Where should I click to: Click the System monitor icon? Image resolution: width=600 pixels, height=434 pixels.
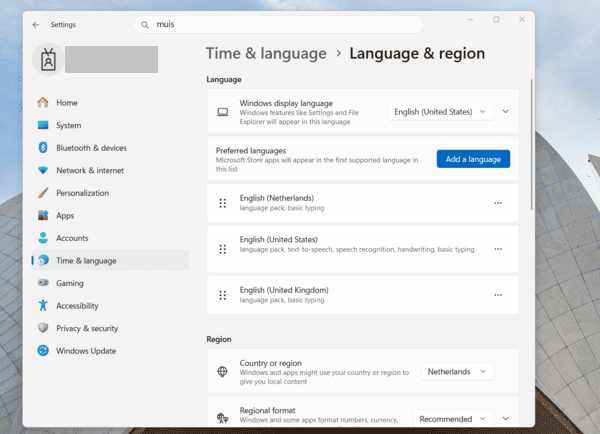pyautogui.click(x=43, y=125)
